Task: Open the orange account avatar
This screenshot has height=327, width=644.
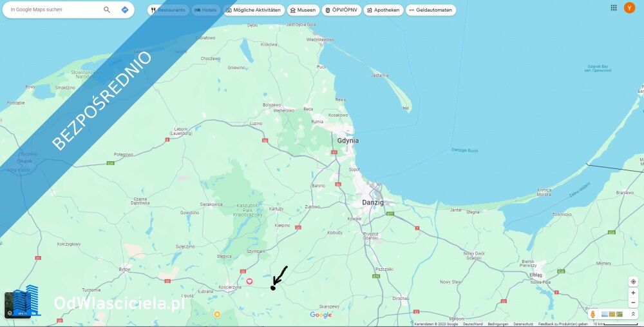Action: pos(629,8)
